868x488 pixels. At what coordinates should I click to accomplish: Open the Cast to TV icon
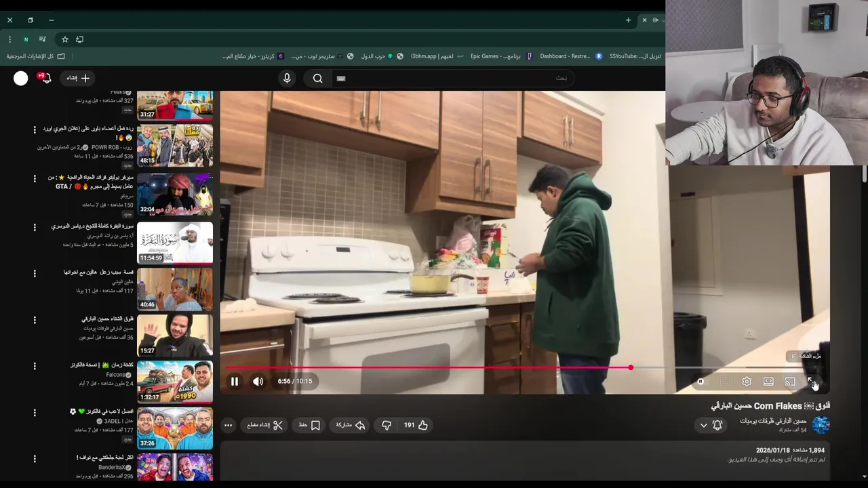coord(790,382)
